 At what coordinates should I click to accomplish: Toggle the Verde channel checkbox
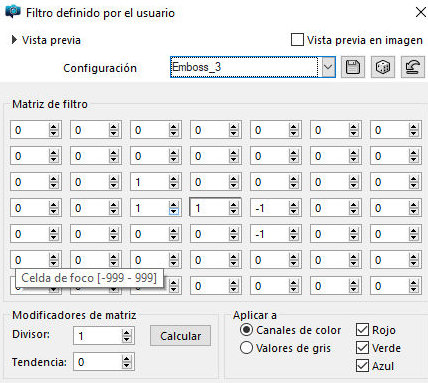[362, 348]
